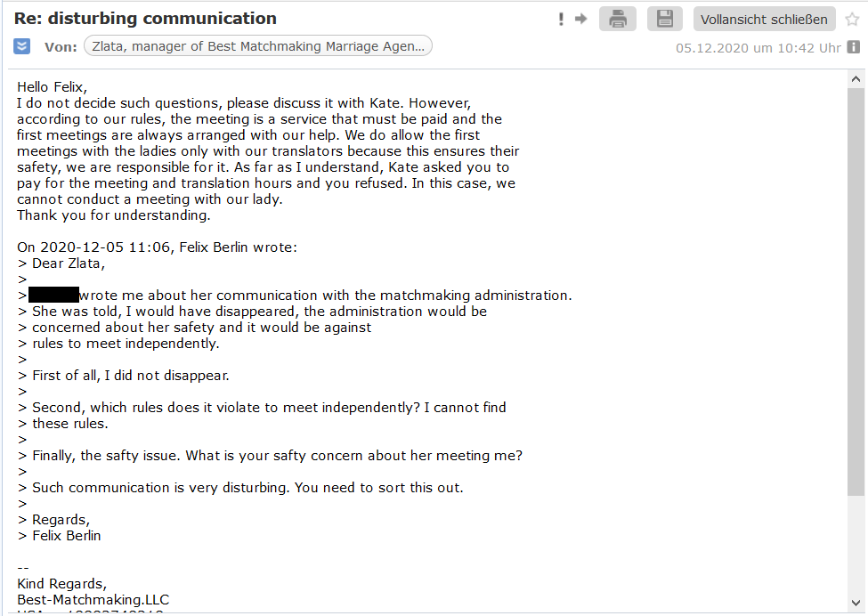Click the subject 'Re: disturbing communication'

click(145, 19)
